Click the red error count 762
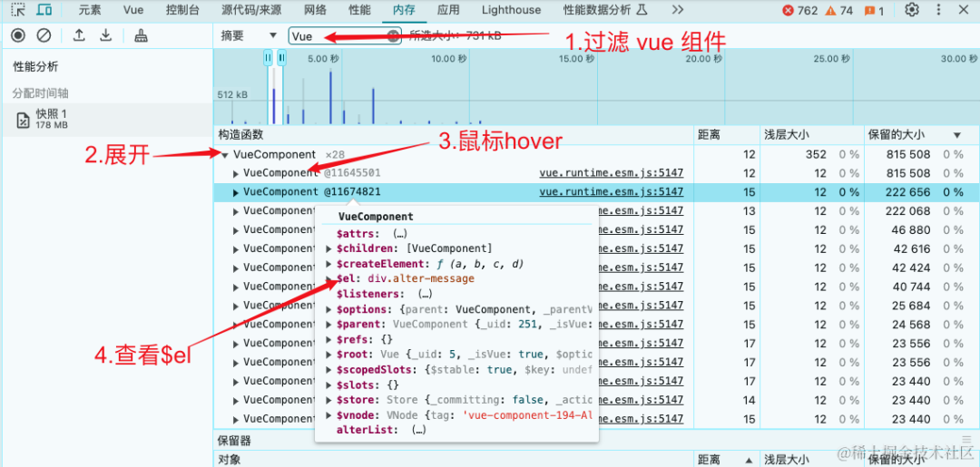 800,11
